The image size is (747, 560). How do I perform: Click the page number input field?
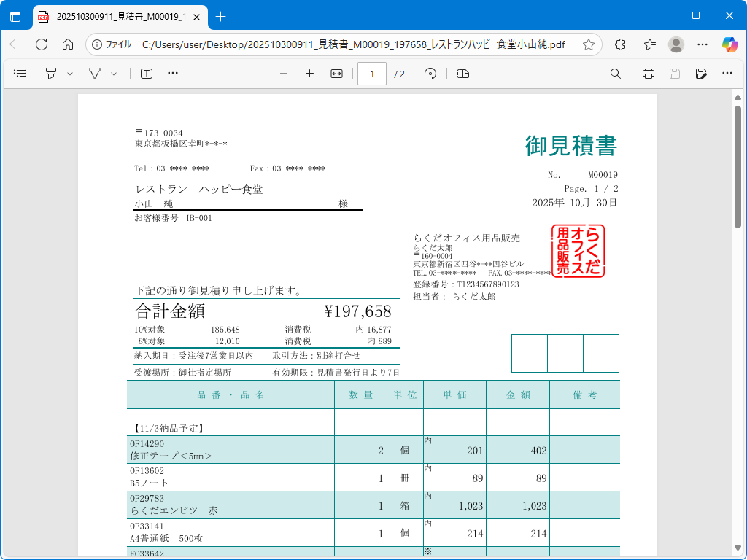372,74
